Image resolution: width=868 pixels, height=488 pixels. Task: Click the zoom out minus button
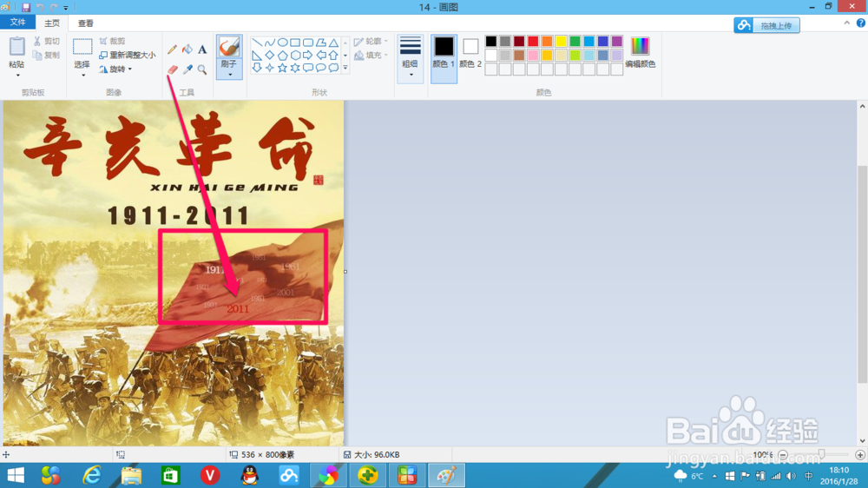[783, 455]
